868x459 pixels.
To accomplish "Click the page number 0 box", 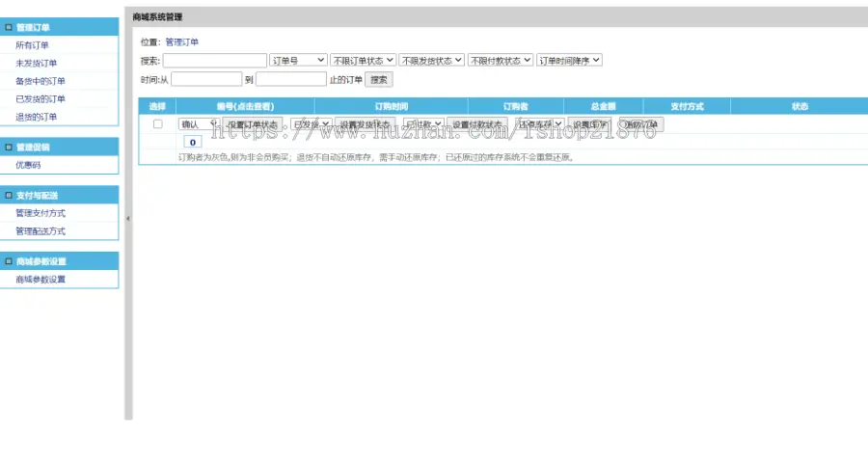I will [x=193, y=143].
